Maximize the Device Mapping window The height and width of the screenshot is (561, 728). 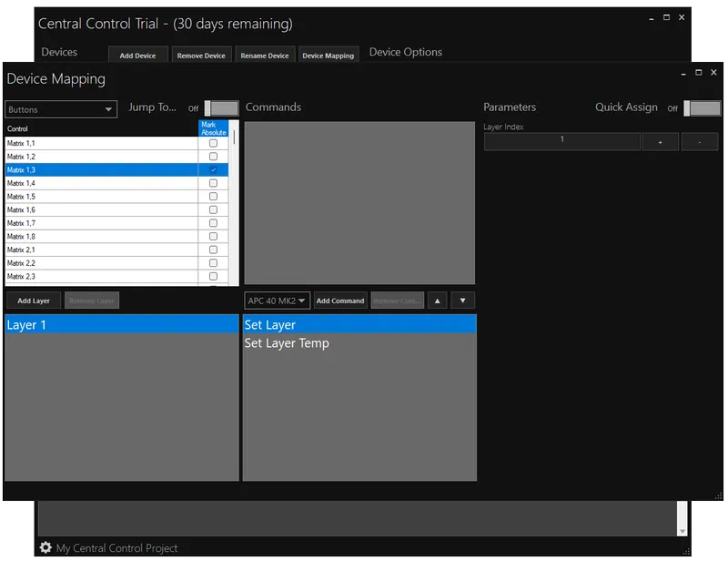tap(698, 73)
